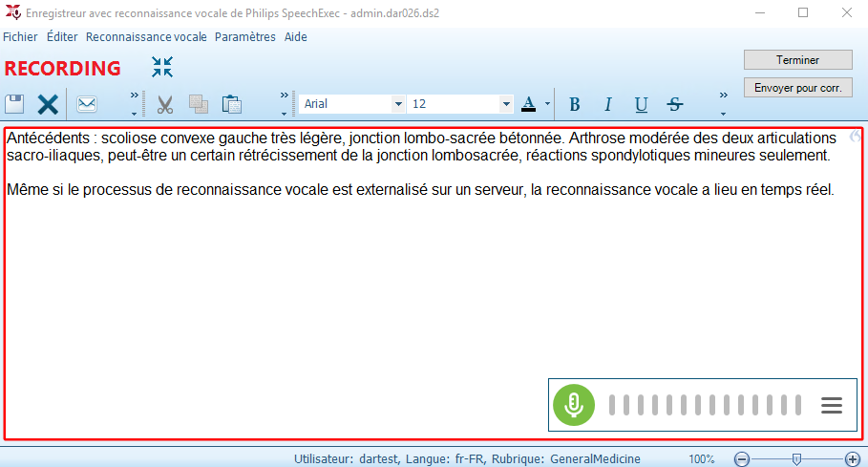Open the font size 12 dropdown
The width and height of the screenshot is (868, 467).
(x=506, y=104)
